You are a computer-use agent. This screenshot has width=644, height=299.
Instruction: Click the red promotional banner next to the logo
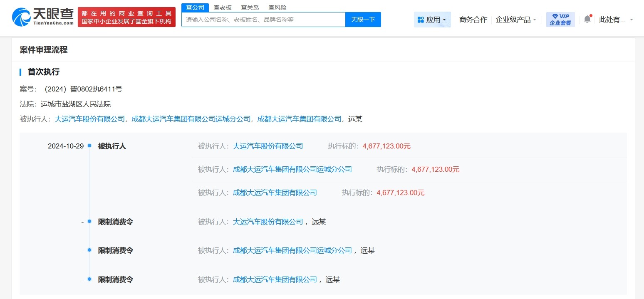(126, 17)
